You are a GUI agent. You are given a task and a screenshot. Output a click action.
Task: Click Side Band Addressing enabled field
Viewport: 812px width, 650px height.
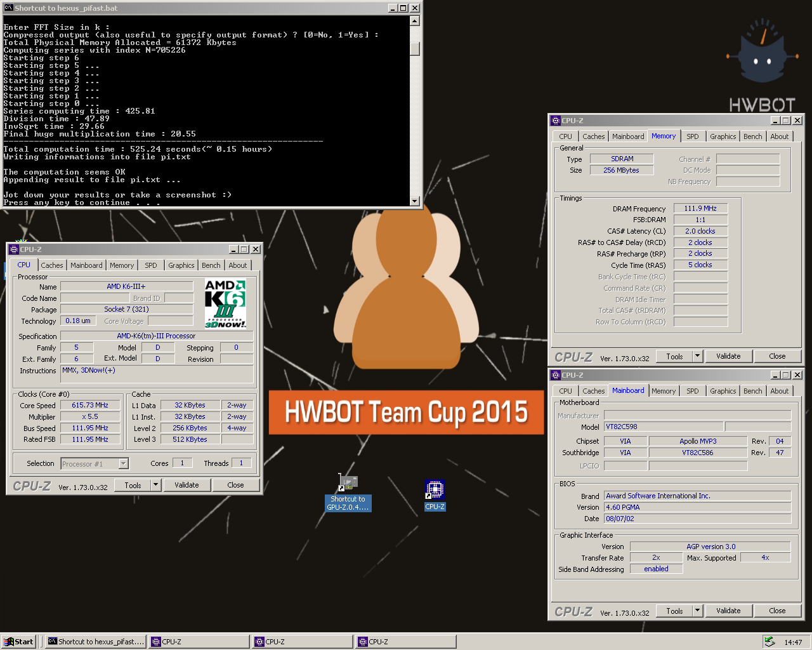pos(656,569)
